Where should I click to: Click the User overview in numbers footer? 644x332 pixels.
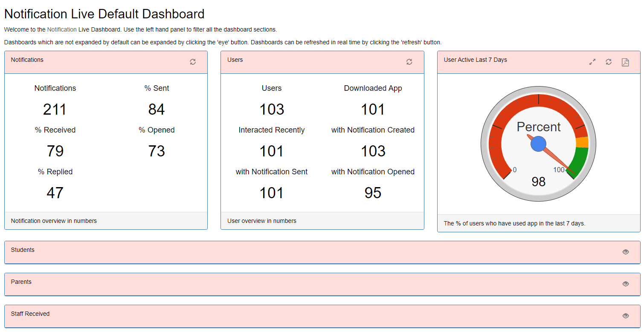coord(262,221)
